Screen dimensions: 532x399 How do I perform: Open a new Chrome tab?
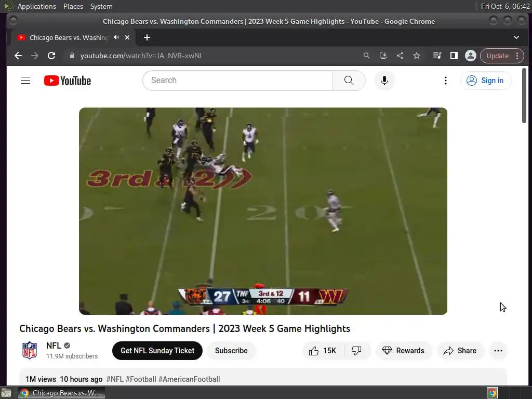pos(147,37)
